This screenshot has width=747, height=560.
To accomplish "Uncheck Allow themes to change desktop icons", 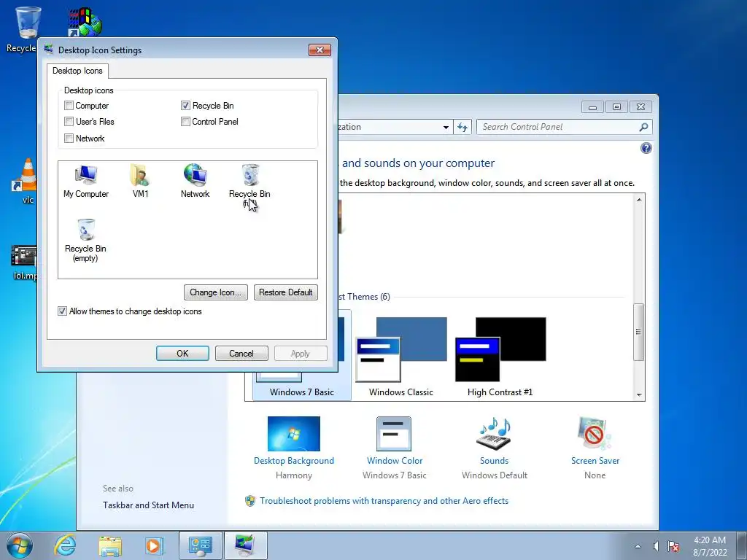I will (x=62, y=311).
